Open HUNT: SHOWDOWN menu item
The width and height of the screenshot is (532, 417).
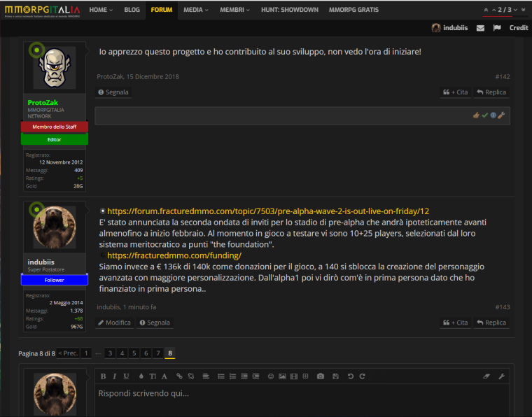coord(290,10)
